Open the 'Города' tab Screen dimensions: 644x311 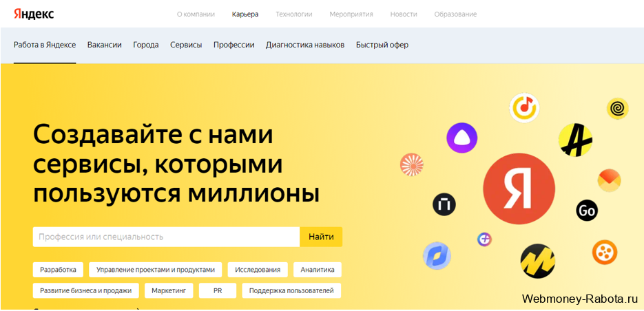[x=146, y=45]
